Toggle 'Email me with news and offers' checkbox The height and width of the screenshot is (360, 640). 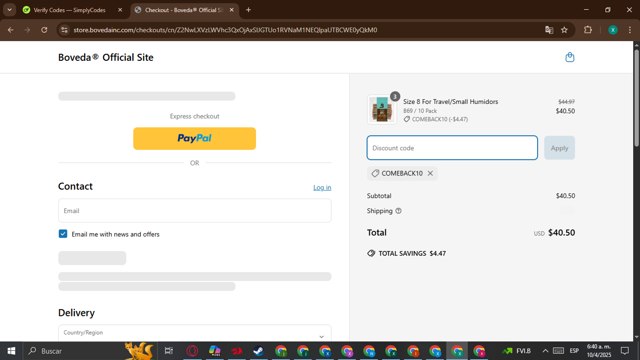coord(63,234)
